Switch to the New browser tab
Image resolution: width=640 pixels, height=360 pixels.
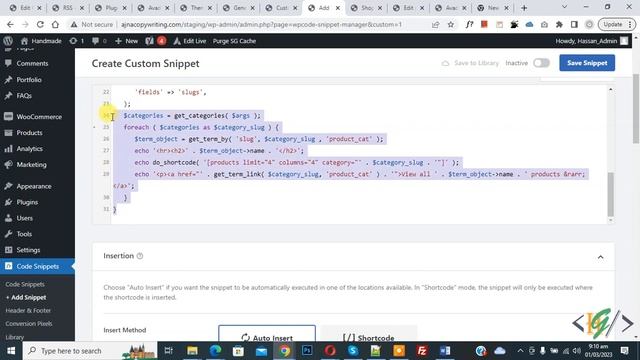493,8
